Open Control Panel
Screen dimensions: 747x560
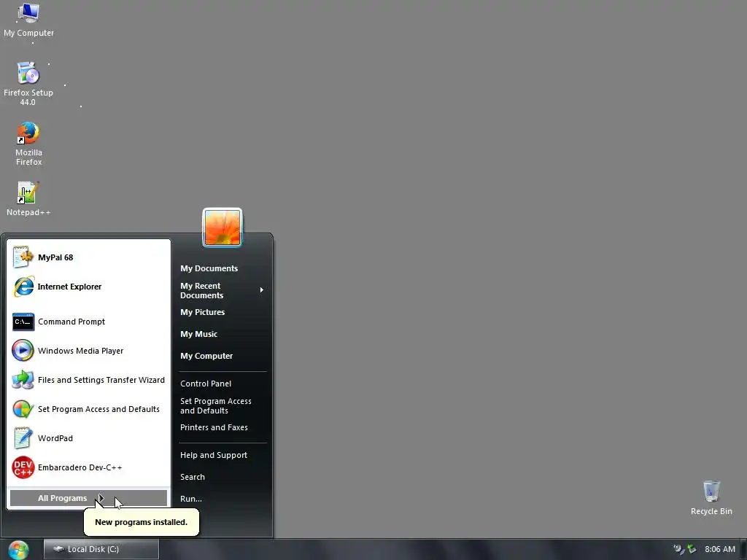222,384
